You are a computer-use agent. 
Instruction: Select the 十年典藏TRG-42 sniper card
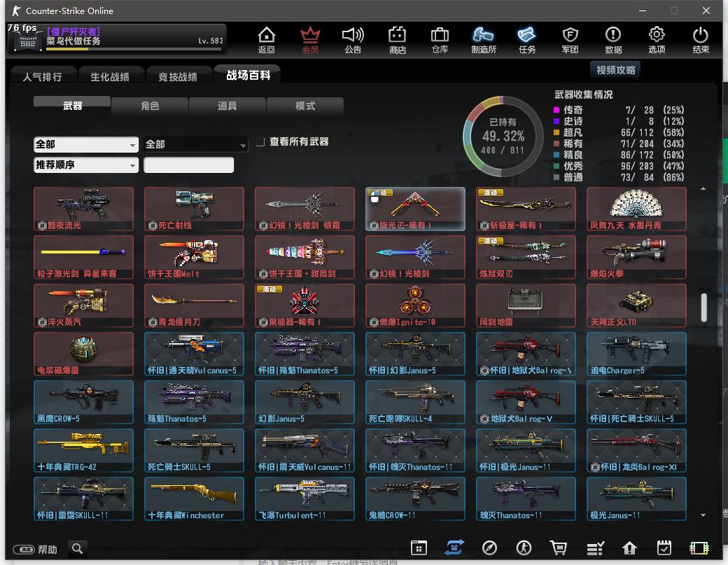pos(83,450)
